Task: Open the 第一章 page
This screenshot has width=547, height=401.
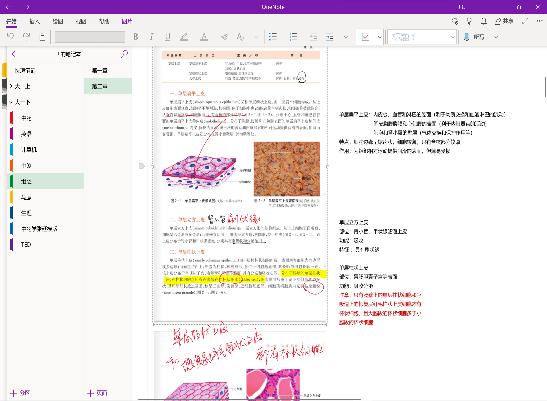Action: click(108, 70)
